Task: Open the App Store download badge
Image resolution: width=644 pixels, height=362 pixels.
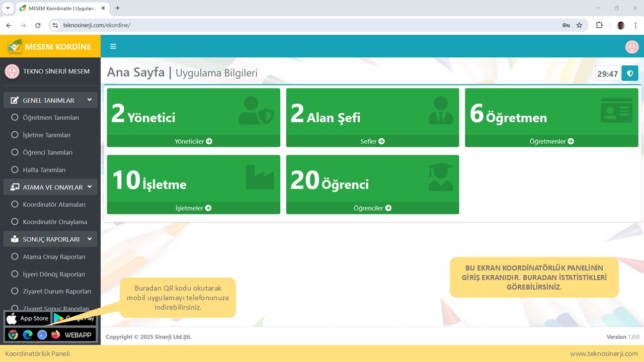Action: coord(28,318)
